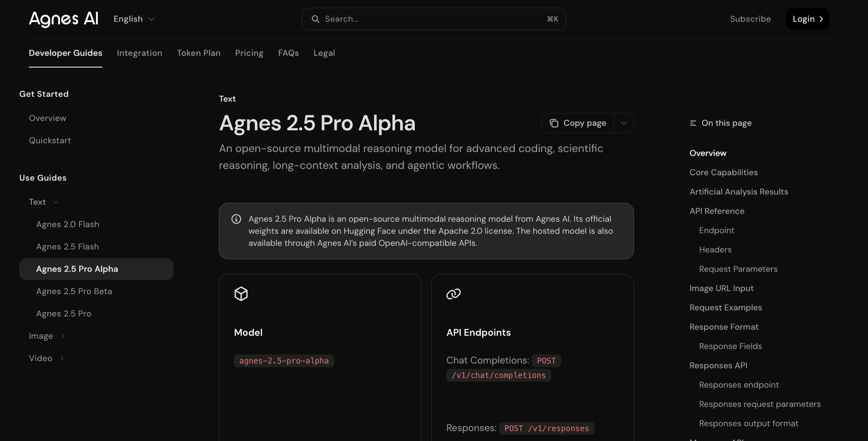Click the search magnifier icon
868x441 pixels.
[315, 19]
